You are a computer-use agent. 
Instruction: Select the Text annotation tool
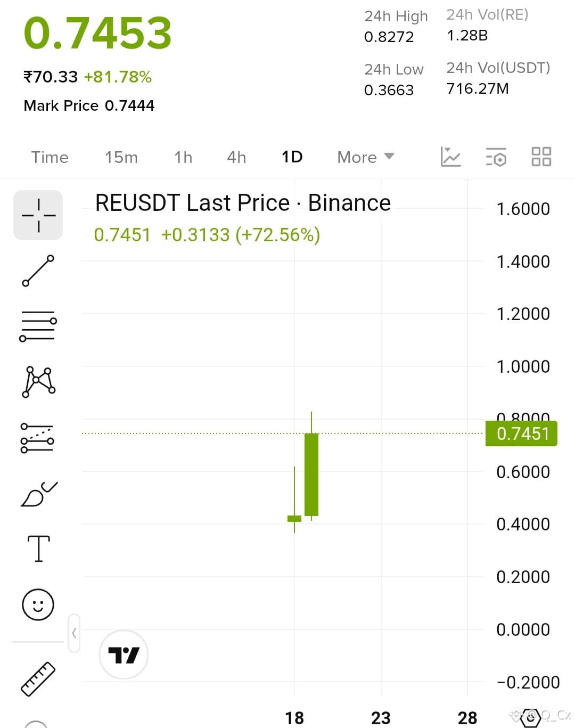pos(38,549)
